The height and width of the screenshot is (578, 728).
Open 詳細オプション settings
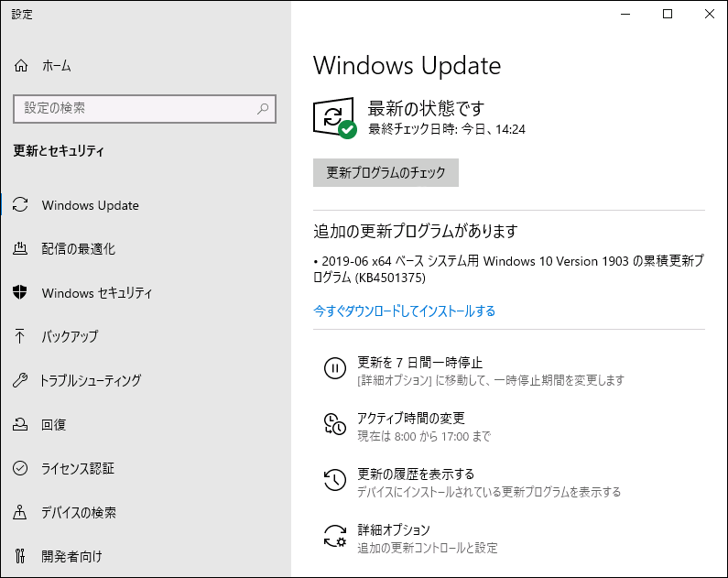394,529
